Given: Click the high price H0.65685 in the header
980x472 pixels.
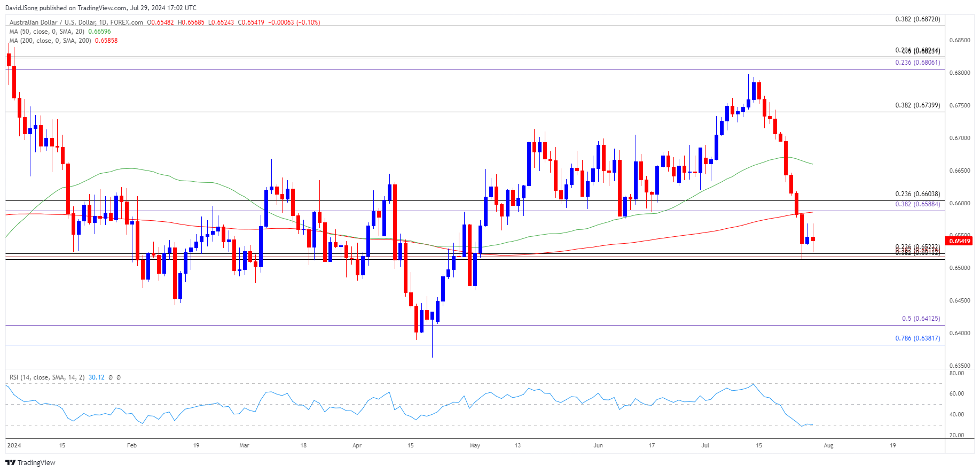Looking at the screenshot, I should point(191,22).
